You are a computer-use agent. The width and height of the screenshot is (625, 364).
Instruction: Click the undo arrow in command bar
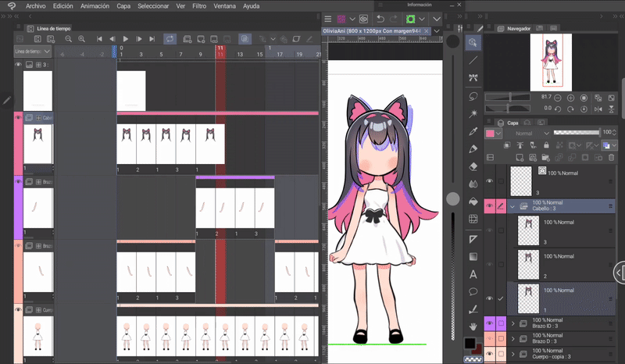pos(380,19)
